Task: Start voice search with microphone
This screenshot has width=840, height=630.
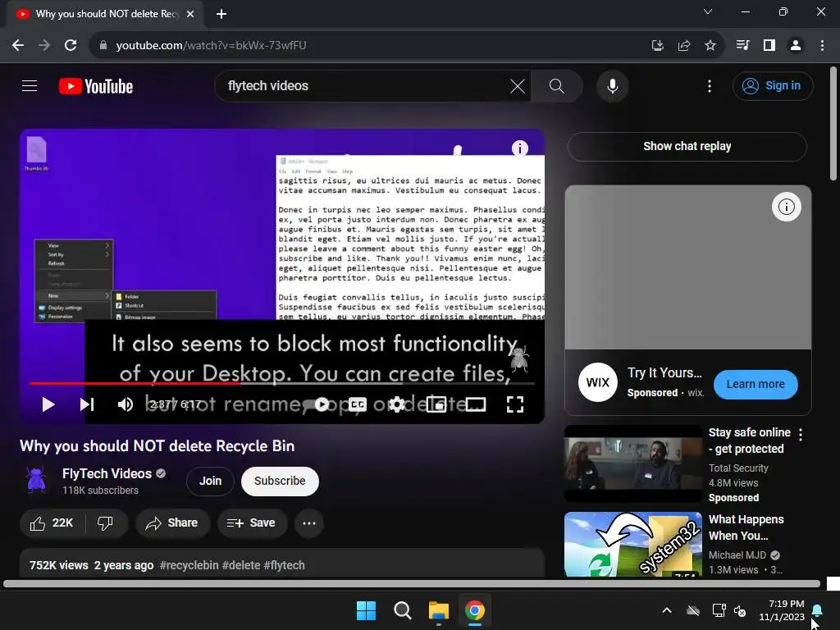Action: coord(612,85)
